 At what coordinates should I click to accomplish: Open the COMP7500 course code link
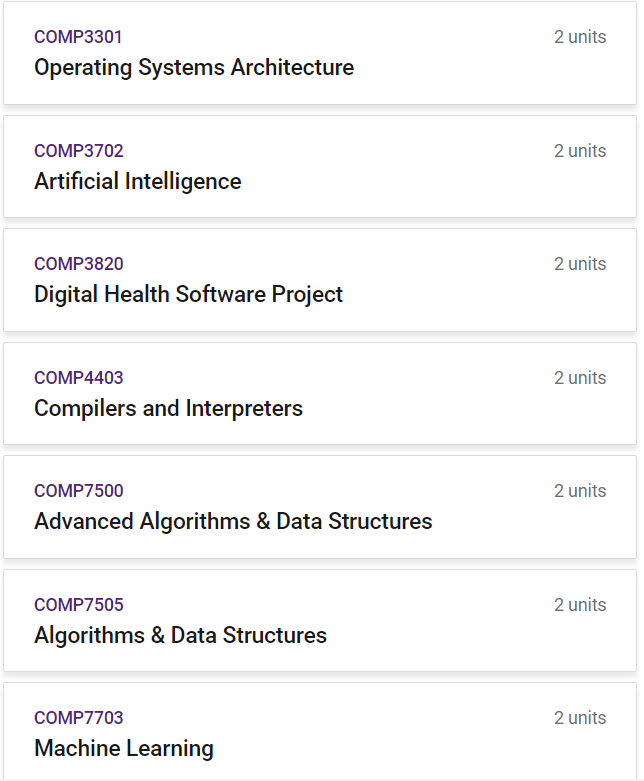coord(79,491)
